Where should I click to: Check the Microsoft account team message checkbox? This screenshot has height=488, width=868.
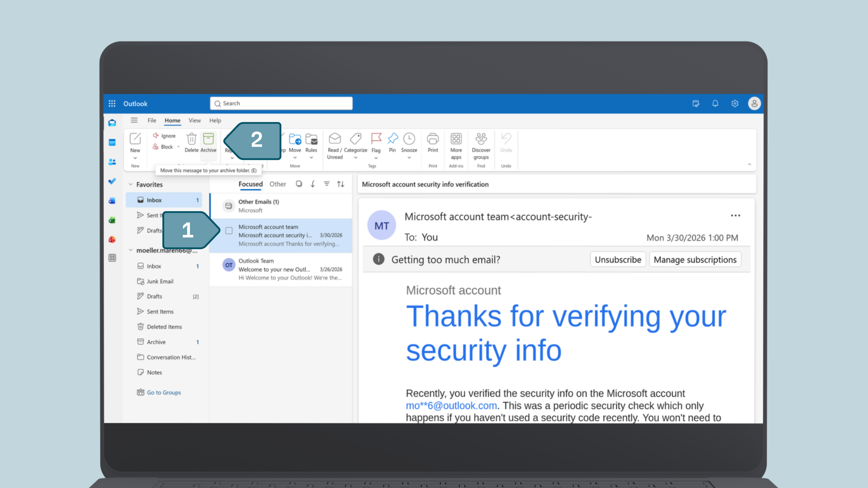[x=229, y=231]
